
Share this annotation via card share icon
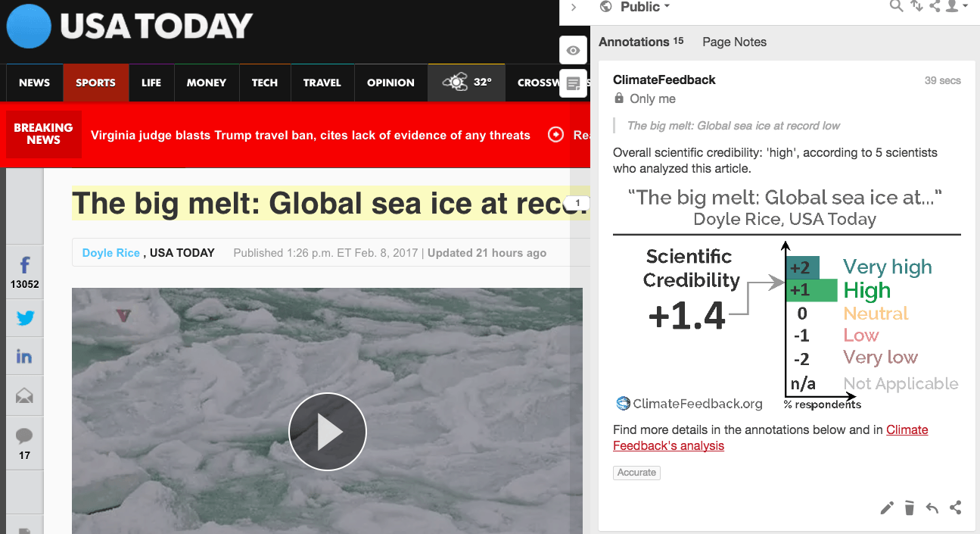[x=955, y=507]
